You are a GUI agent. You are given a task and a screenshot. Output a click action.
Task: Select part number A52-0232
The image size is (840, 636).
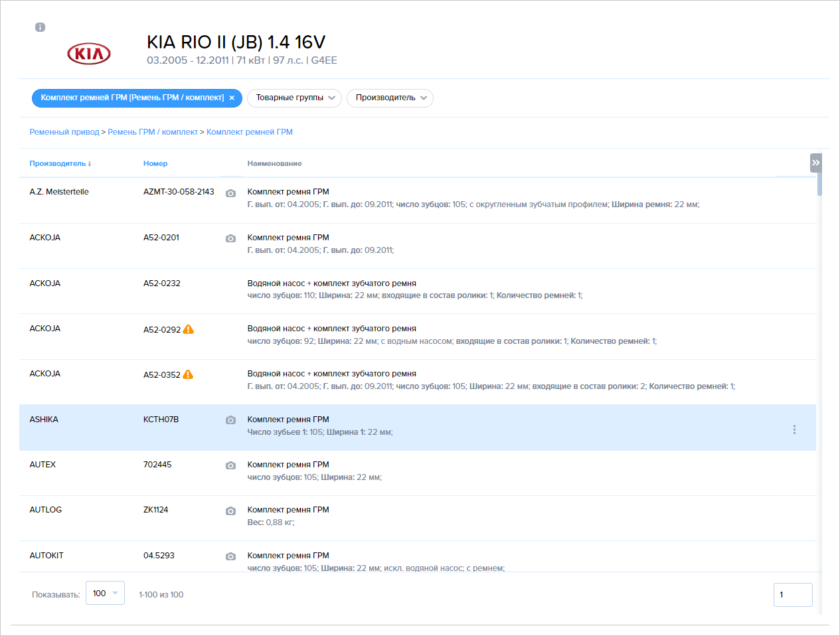pyautogui.click(x=162, y=283)
